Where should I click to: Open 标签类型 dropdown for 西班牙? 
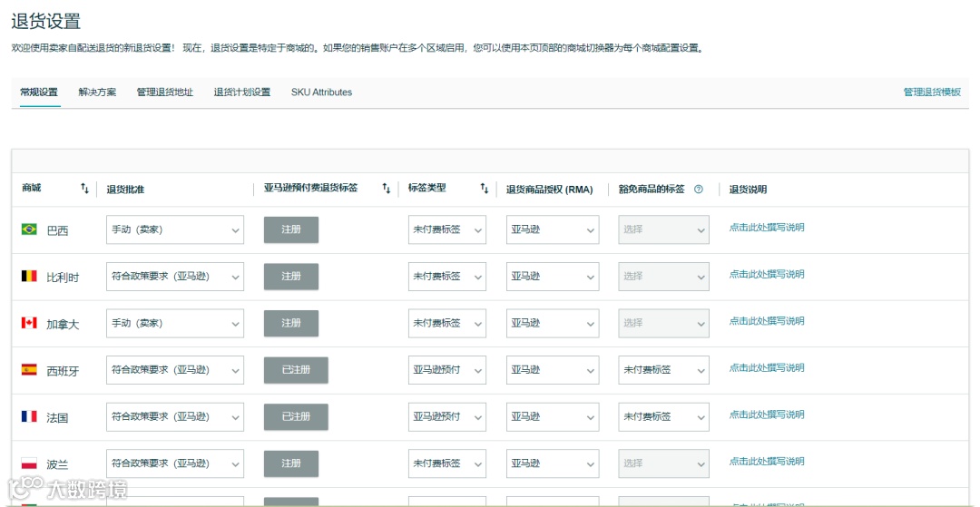pyautogui.click(x=446, y=370)
